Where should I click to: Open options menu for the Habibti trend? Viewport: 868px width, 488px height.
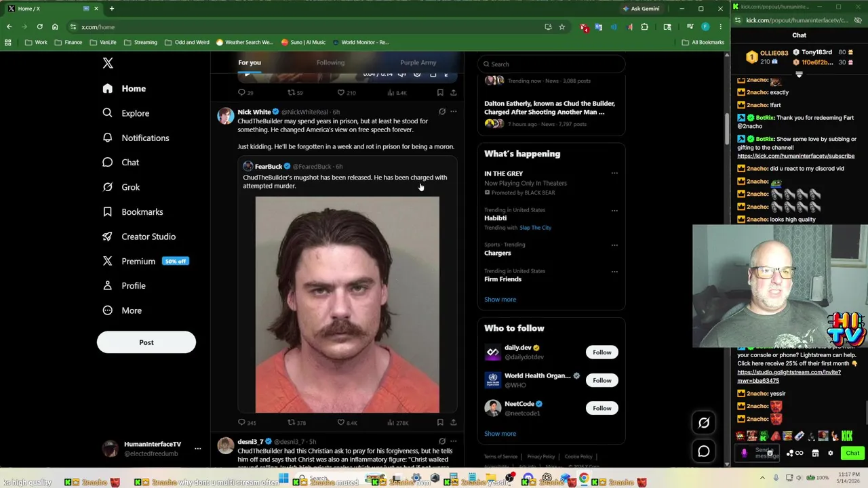click(x=614, y=210)
